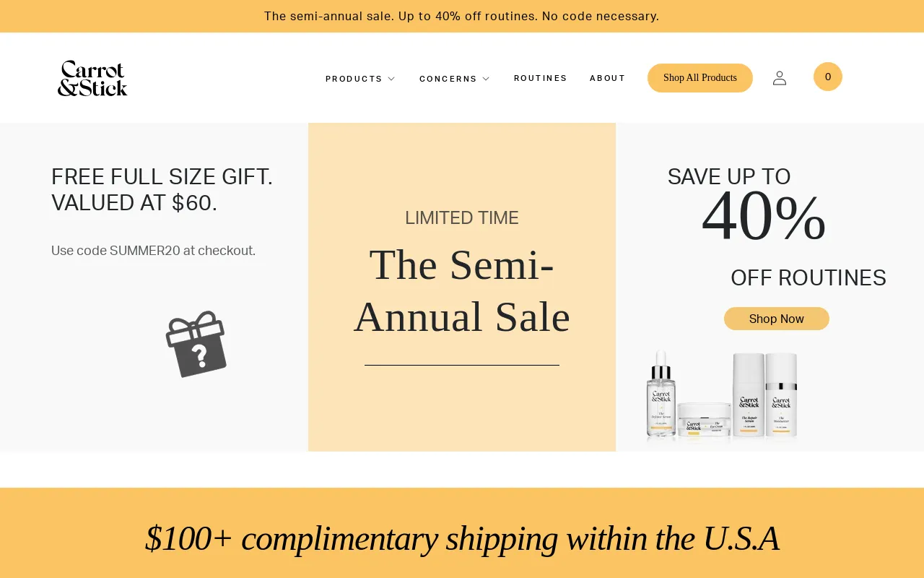924x578 pixels.
Task: Expand the Concerns dropdown menu
Action: (448, 79)
